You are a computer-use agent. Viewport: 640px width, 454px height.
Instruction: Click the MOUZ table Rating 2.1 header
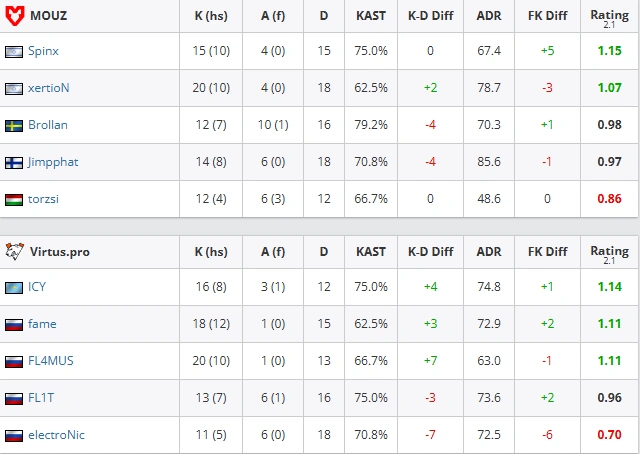point(609,18)
